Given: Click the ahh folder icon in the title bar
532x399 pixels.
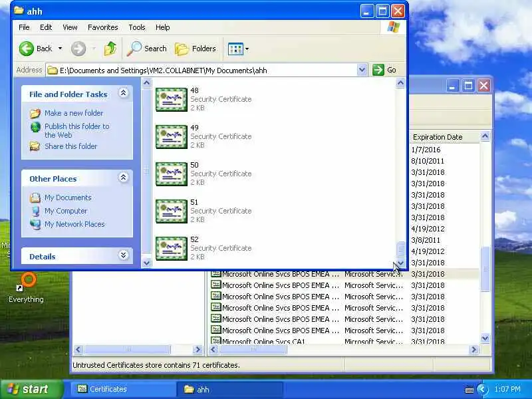Looking at the screenshot, I should [19, 11].
